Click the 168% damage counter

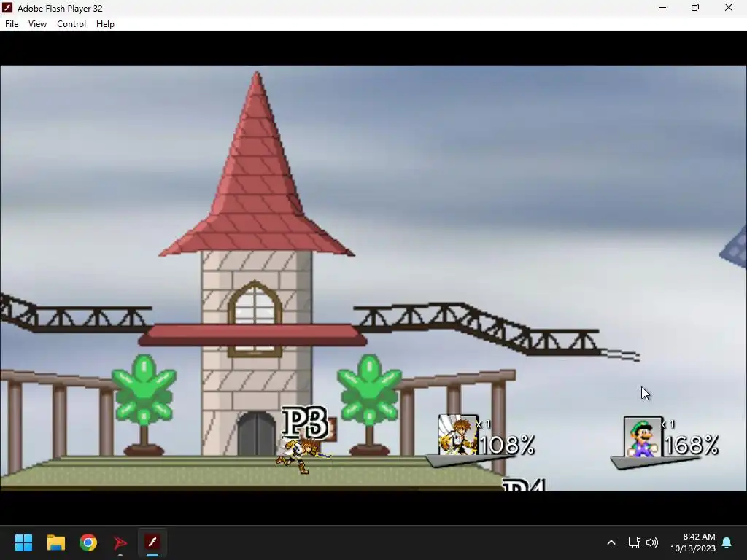692,446
